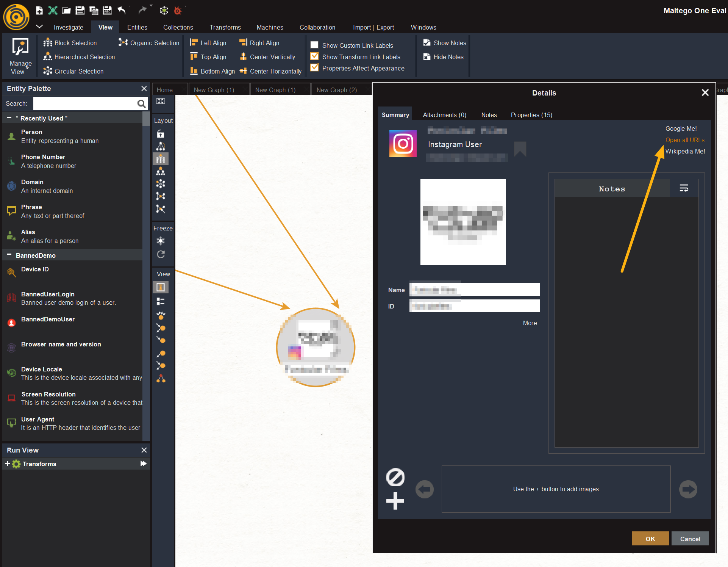Click the Entity Palette search magnifier
This screenshot has width=728, height=567.
click(x=141, y=104)
